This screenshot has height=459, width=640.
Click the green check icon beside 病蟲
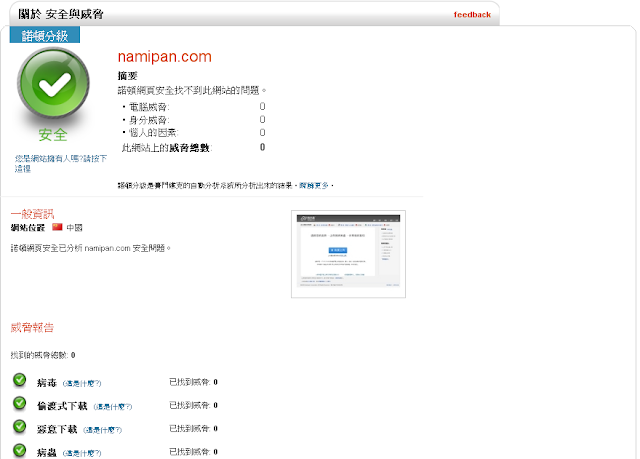click(x=19, y=450)
